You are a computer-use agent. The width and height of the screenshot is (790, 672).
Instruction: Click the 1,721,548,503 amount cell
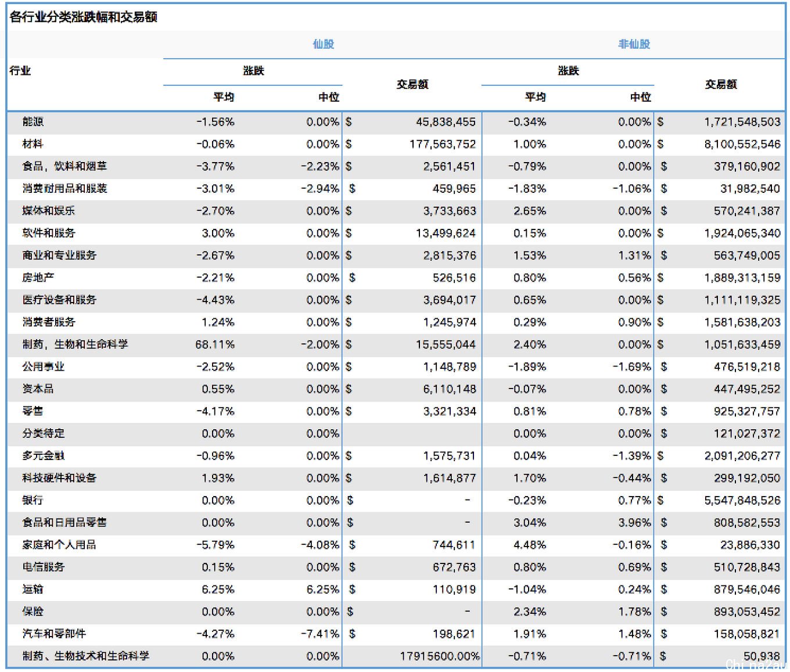742,122
